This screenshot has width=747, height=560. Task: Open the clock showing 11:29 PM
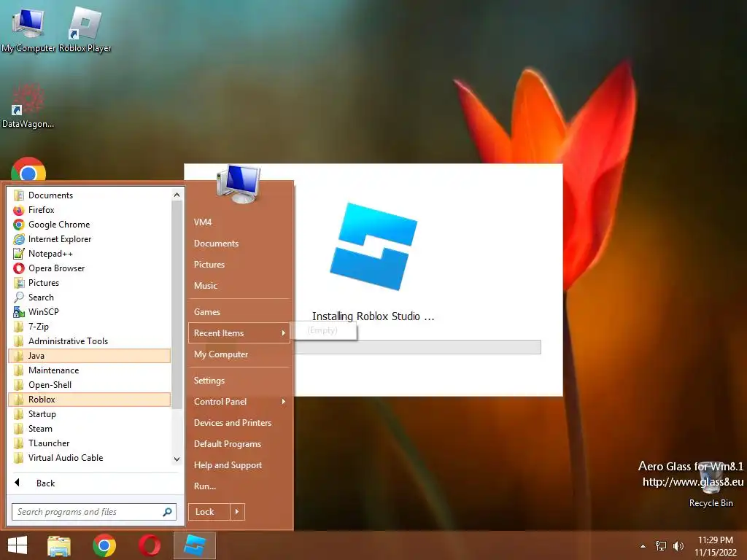(715, 546)
